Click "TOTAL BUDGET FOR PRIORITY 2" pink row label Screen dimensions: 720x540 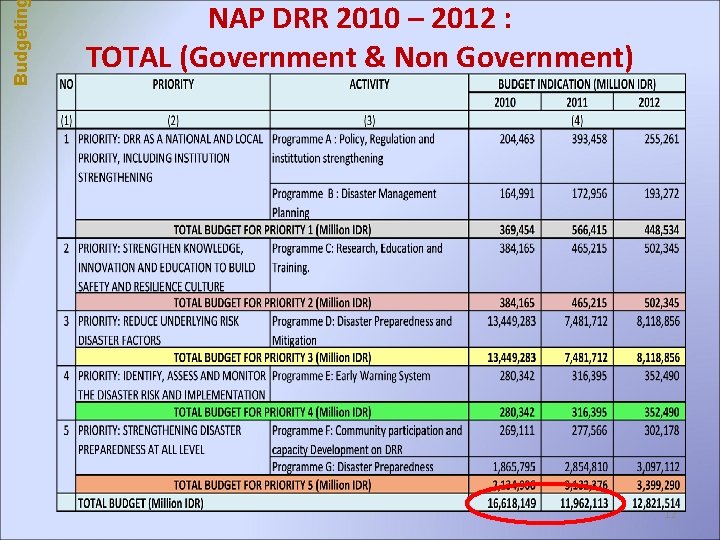(x=272, y=303)
